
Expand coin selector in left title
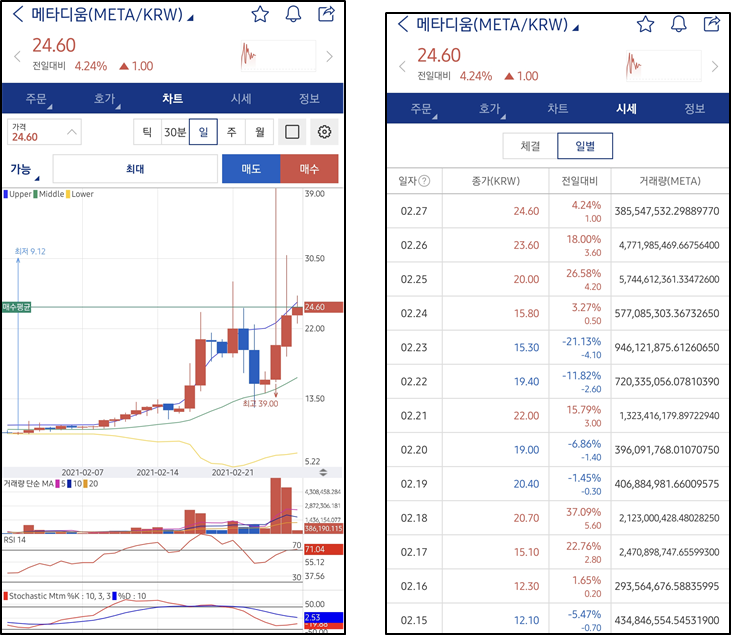tap(190, 19)
